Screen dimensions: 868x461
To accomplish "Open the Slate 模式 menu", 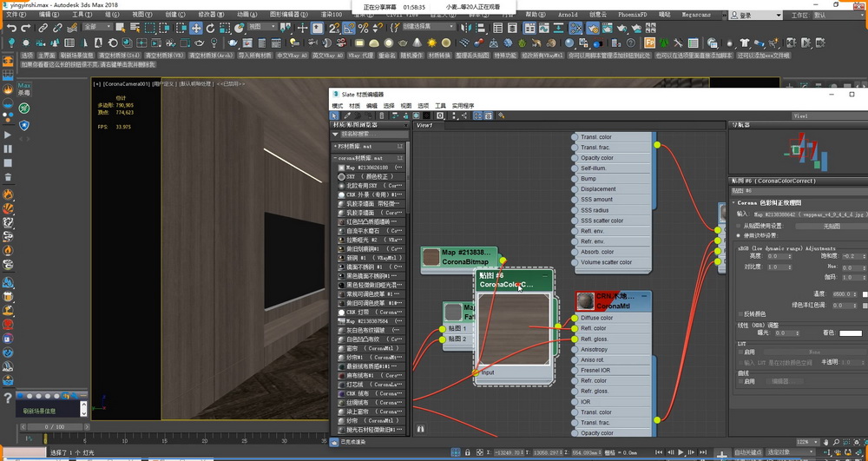I will tap(337, 106).
